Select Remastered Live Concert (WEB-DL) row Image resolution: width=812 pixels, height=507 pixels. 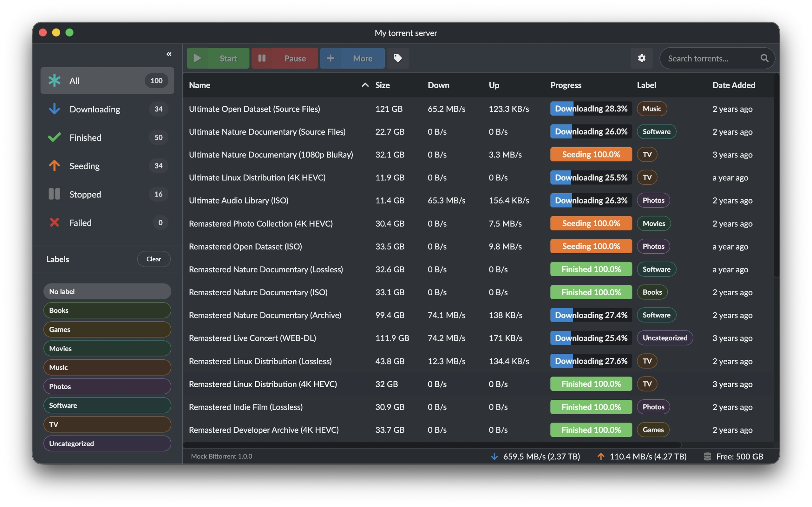click(x=478, y=338)
